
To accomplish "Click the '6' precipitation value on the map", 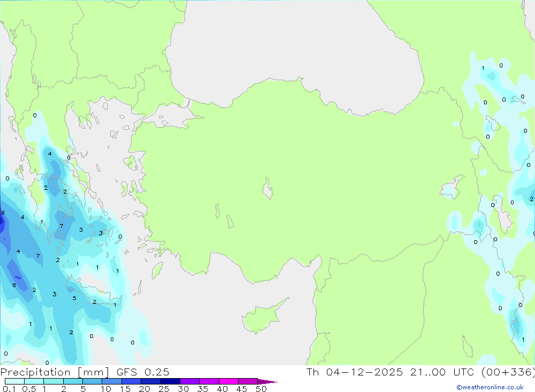I will point(14,285).
